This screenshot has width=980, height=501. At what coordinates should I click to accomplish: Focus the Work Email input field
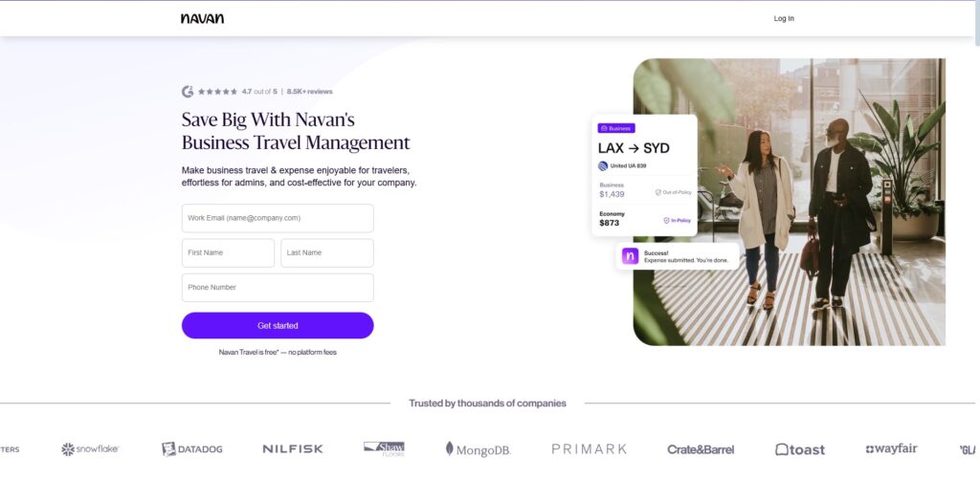[278, 218]
